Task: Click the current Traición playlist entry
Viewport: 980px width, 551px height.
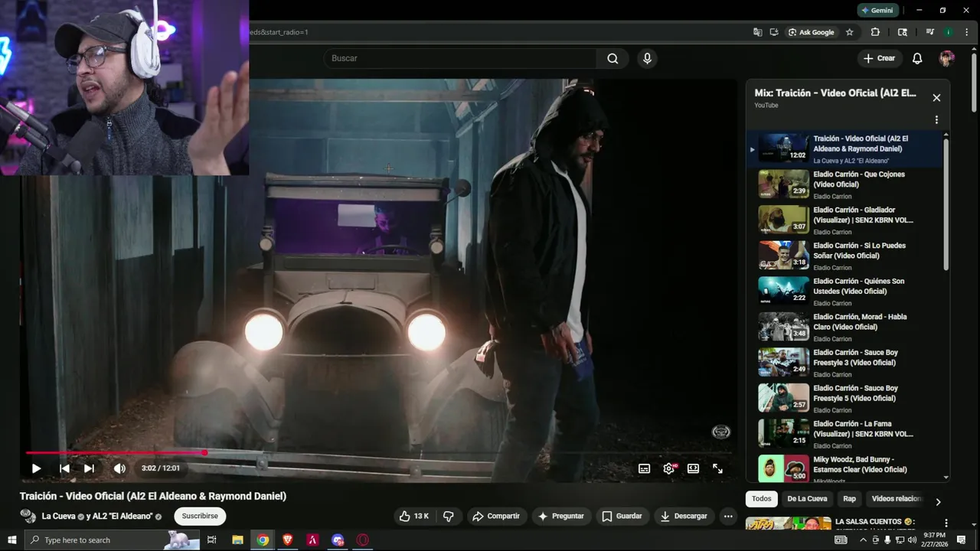Action: coord(846,149)
